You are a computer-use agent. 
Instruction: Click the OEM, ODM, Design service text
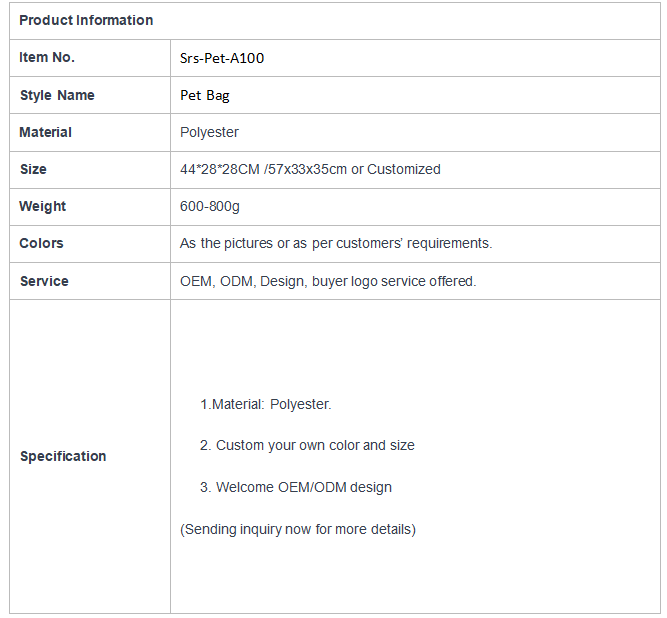[243, 281]
